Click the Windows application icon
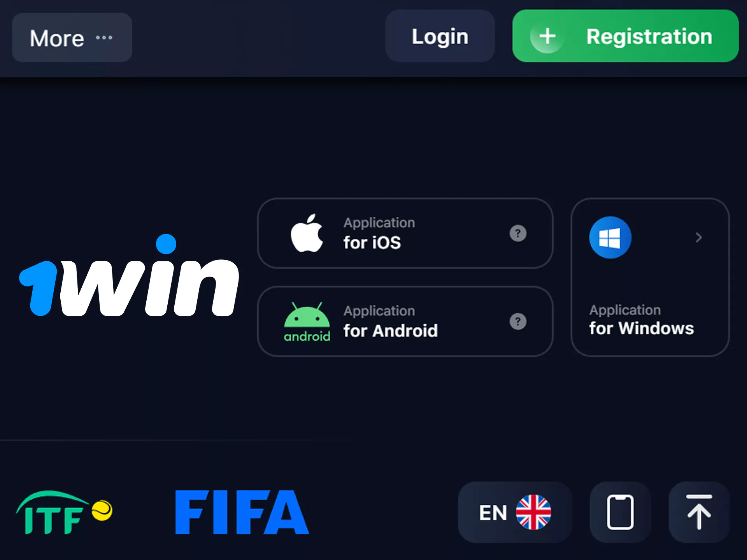 [x=609, y=236]
